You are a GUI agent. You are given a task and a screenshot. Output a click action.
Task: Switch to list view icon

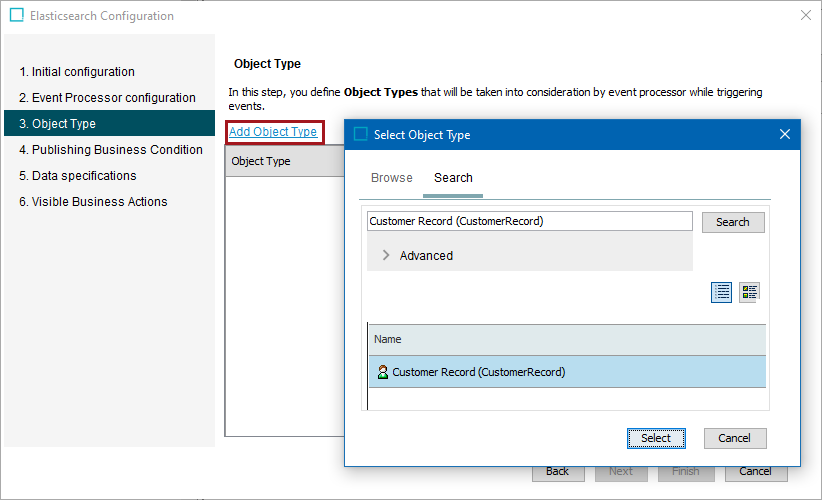pos(722,292)
